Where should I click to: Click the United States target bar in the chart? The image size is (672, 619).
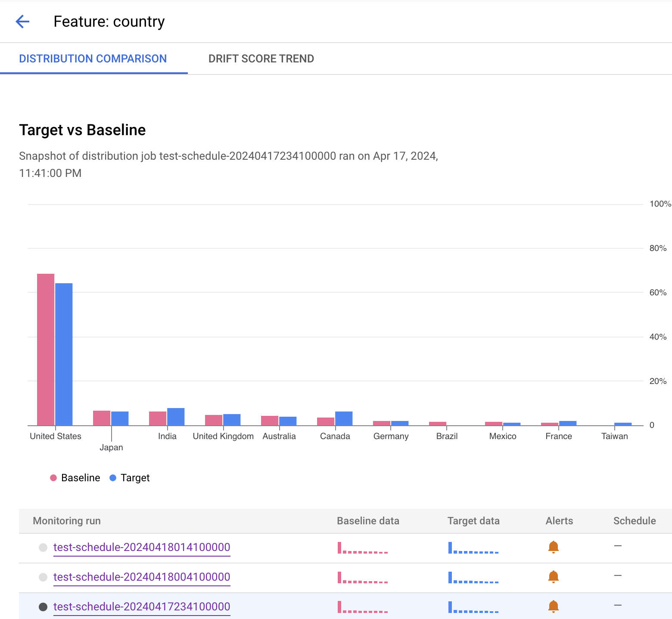point(64,353)
